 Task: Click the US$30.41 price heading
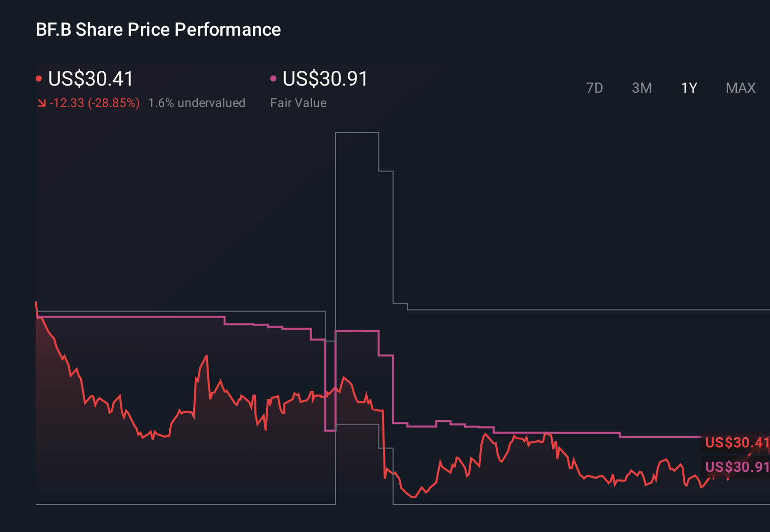[x=91, y=79]
